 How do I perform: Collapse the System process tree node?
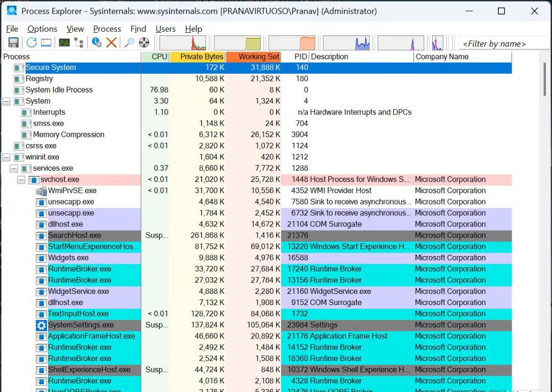click(x=6, y=101)
